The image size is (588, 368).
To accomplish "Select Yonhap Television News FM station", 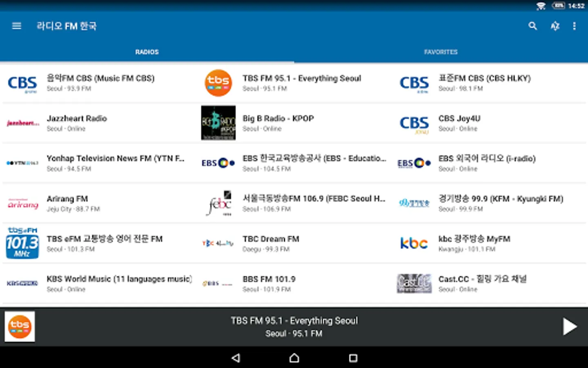I will tap(116, 158).
